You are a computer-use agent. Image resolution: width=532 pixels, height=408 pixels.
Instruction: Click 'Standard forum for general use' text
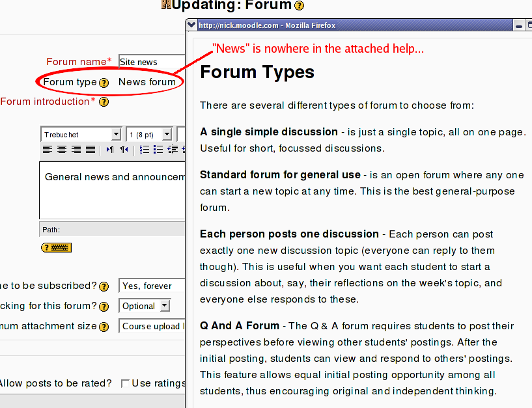pos(280,174)
